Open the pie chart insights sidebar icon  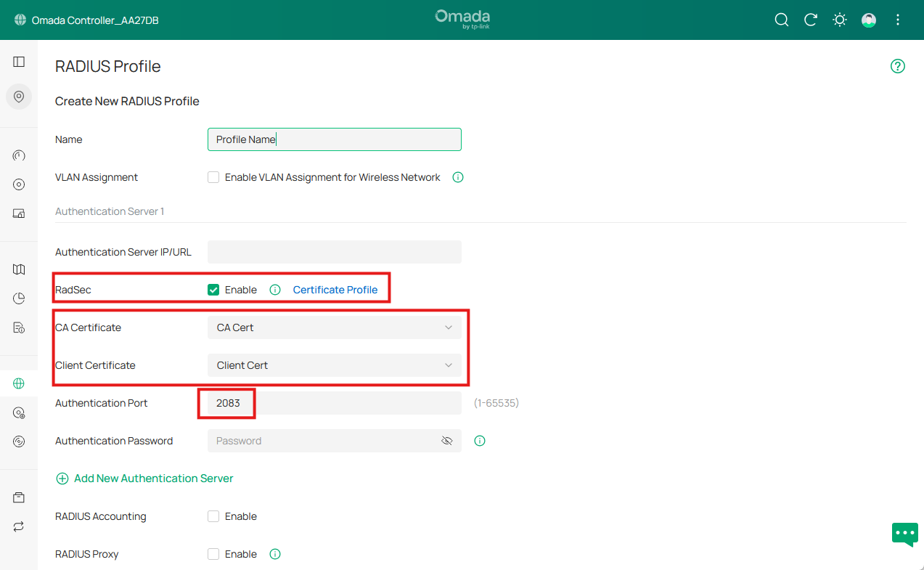(x=18, y=298)
